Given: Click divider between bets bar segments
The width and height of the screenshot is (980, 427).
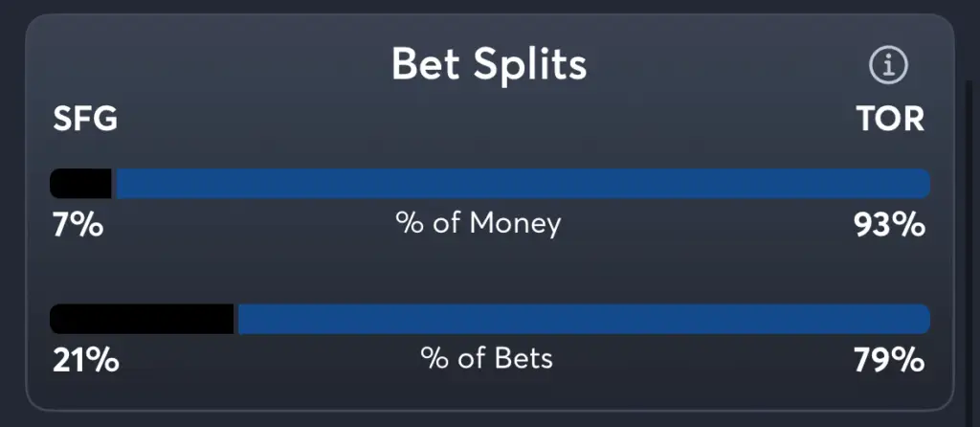Looking at the screenshot, I should point(236,319).
